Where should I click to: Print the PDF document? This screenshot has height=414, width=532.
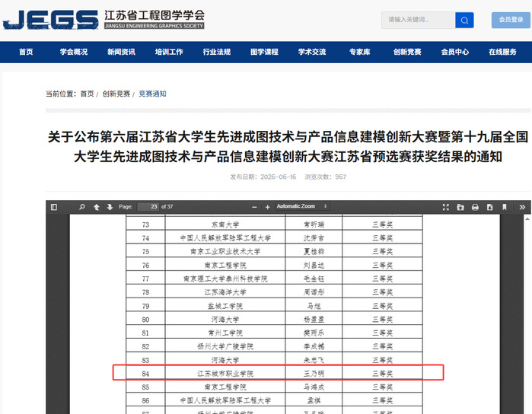click(475, 207)
